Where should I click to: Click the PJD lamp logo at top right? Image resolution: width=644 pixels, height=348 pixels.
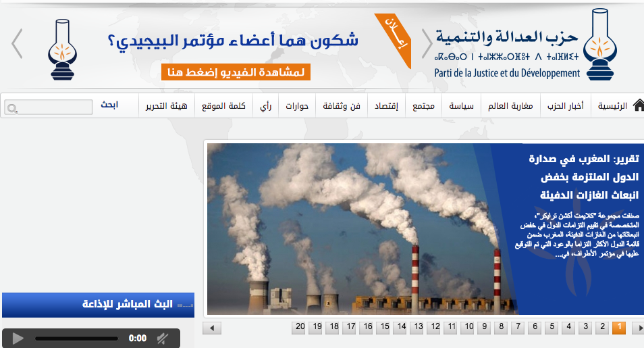[599, 44]
